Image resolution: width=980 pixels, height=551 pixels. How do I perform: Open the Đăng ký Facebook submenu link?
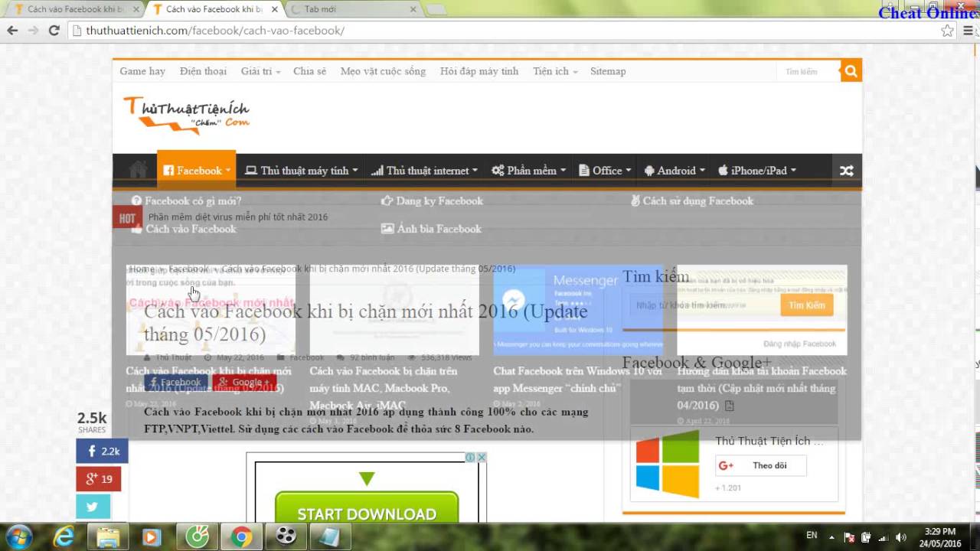coord(433,201)
